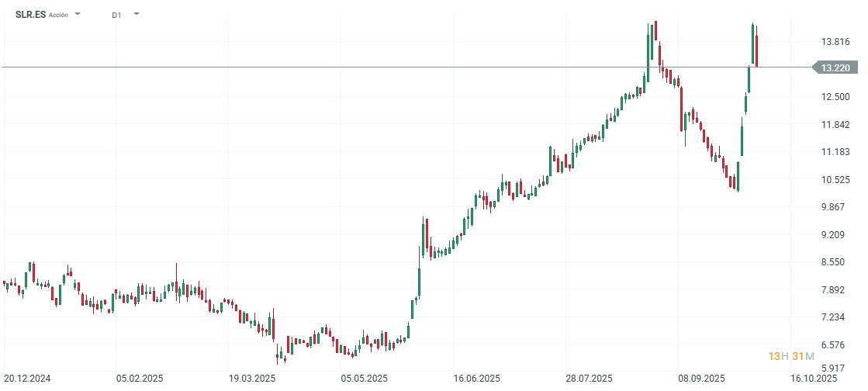Click the 28.07.2025 time axis label
Viewport: 868px width, 391px height.
588,379
